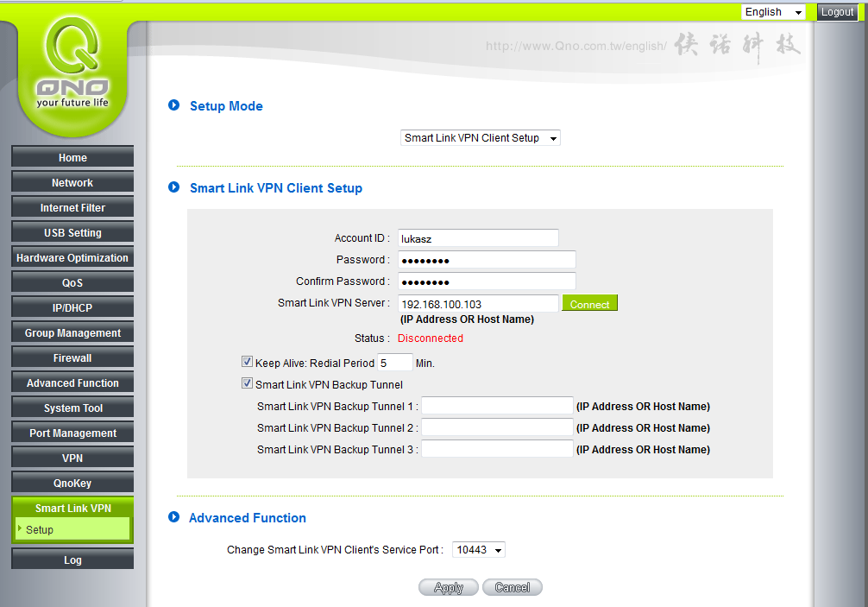Open the USB Setting menu
868x607 pixels.
coord(72,232)
